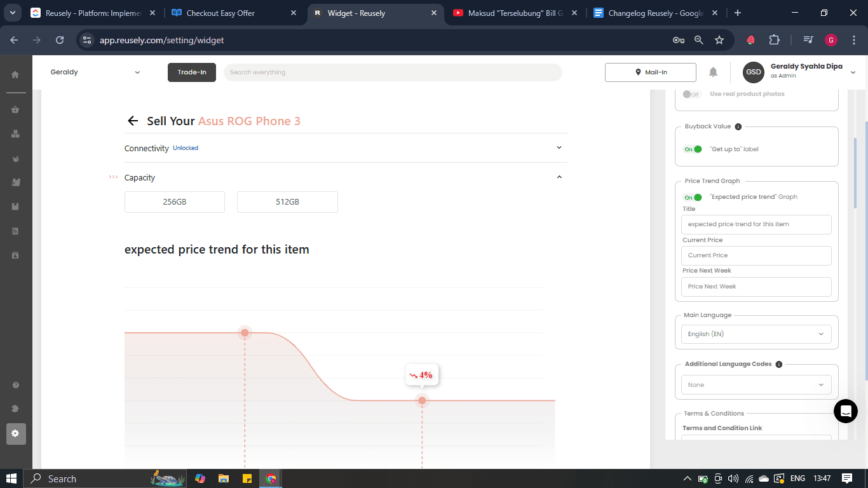Click the GSD profile avatar
Screen dimensions: 868x488
click(754, 72)
